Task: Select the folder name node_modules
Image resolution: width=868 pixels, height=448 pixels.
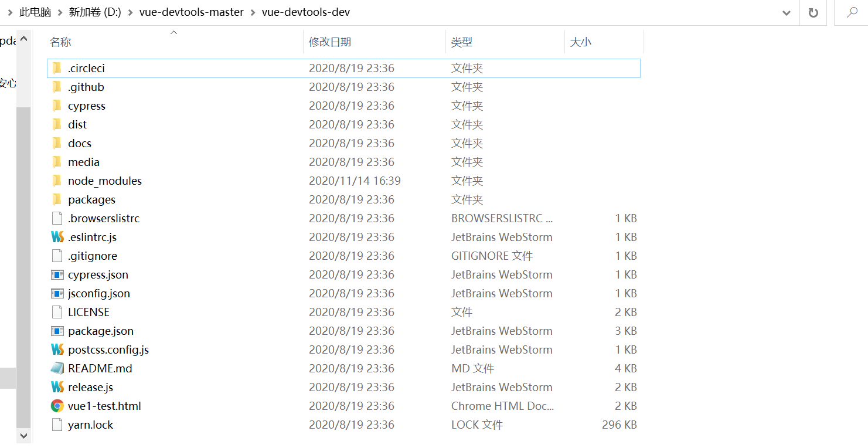Action: [x=105, y=181]
